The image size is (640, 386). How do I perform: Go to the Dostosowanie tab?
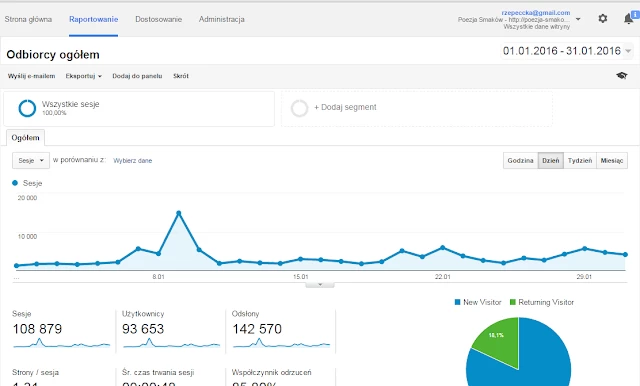tap(158, 19)
